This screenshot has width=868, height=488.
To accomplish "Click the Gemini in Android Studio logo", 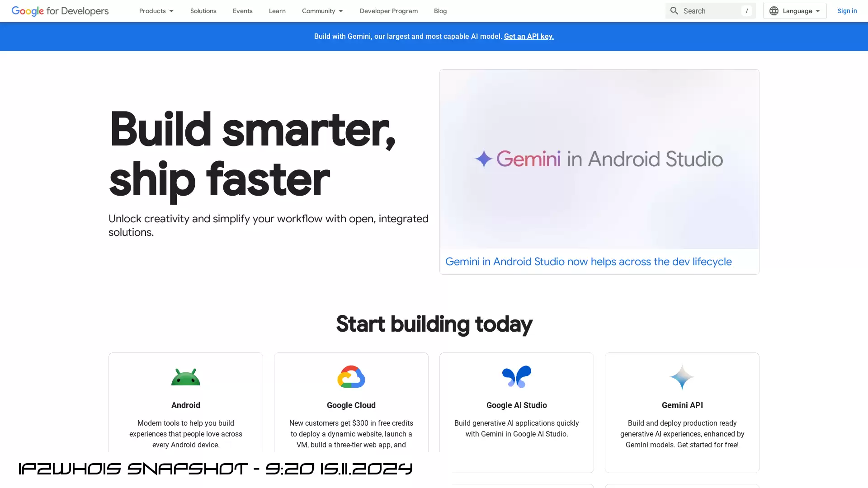I will click(599, 159).
